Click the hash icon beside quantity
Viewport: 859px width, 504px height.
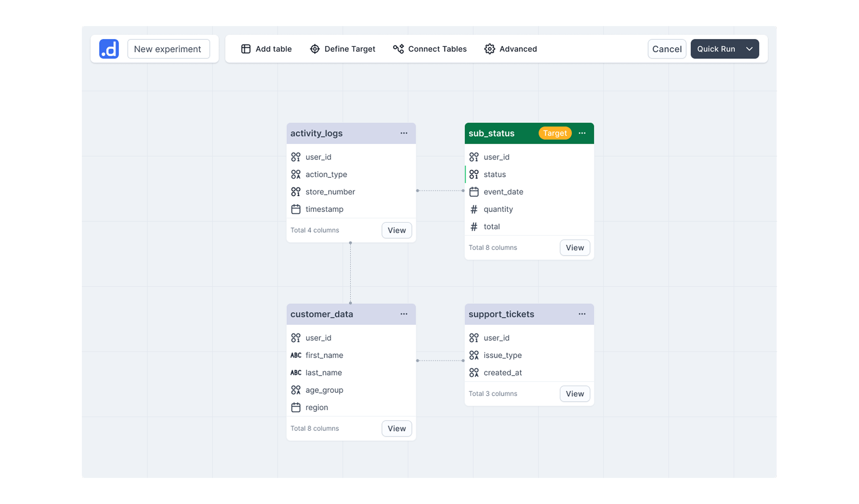coord(474,209)
